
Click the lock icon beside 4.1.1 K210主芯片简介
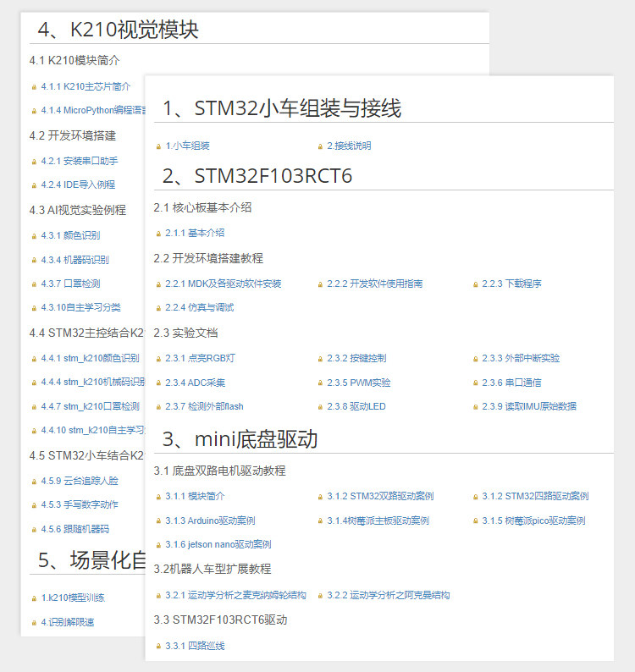(34, 87)
